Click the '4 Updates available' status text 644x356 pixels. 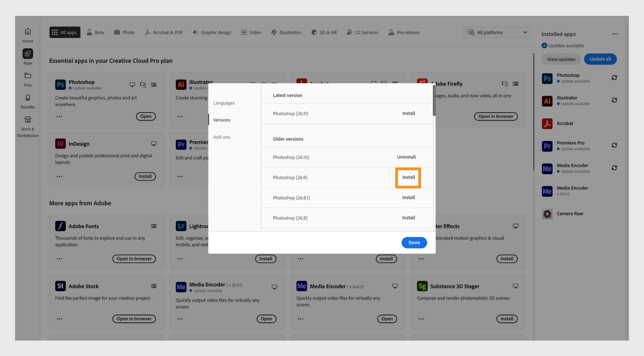point(562,46)
